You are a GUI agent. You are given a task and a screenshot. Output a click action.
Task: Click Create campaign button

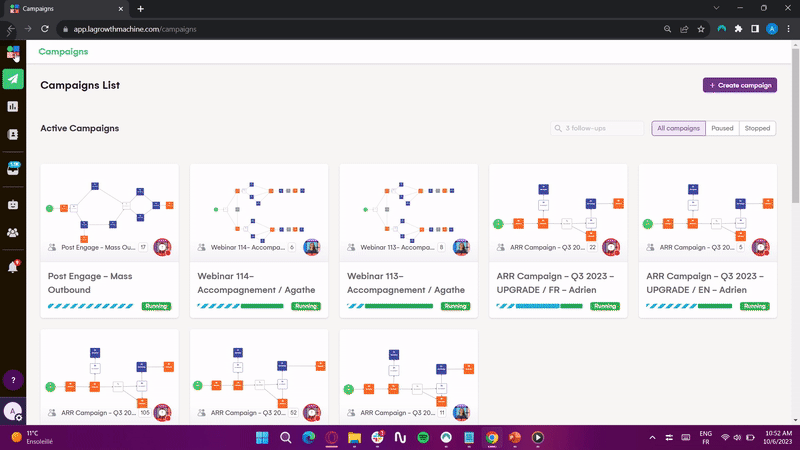[x=740, y=85]
